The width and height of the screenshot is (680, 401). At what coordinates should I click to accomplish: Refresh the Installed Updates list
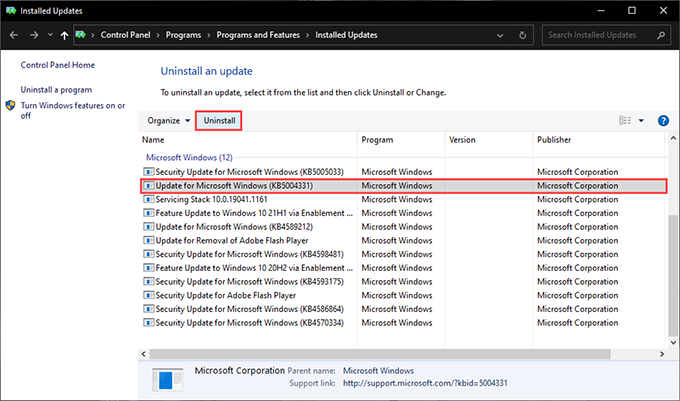click(522, 35)
